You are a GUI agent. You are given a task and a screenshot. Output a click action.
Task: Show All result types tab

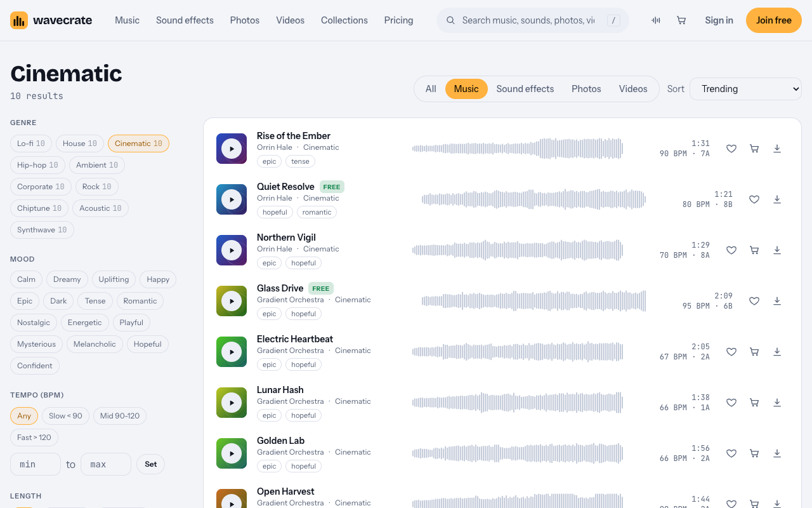[x=431, y=89]
